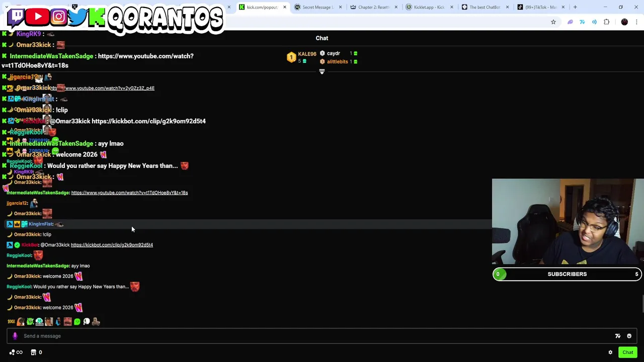Close the TikTok tab

click(562, 7)
